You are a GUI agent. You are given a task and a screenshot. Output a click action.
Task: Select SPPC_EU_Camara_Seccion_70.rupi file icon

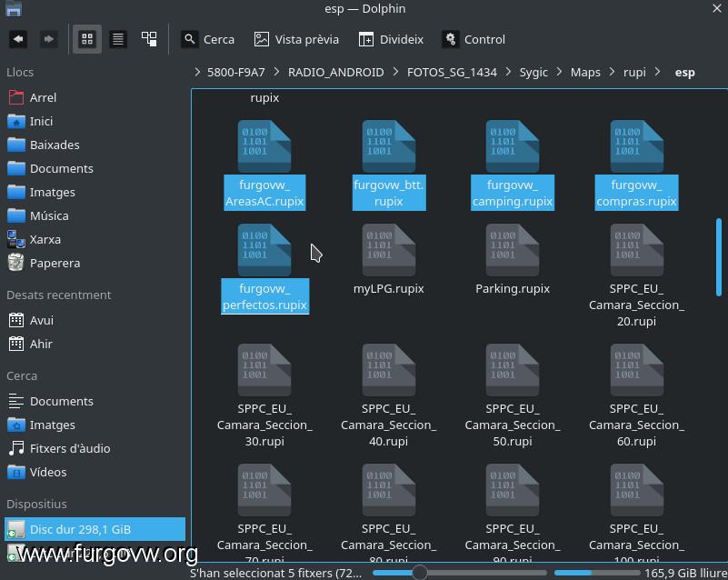264,490
